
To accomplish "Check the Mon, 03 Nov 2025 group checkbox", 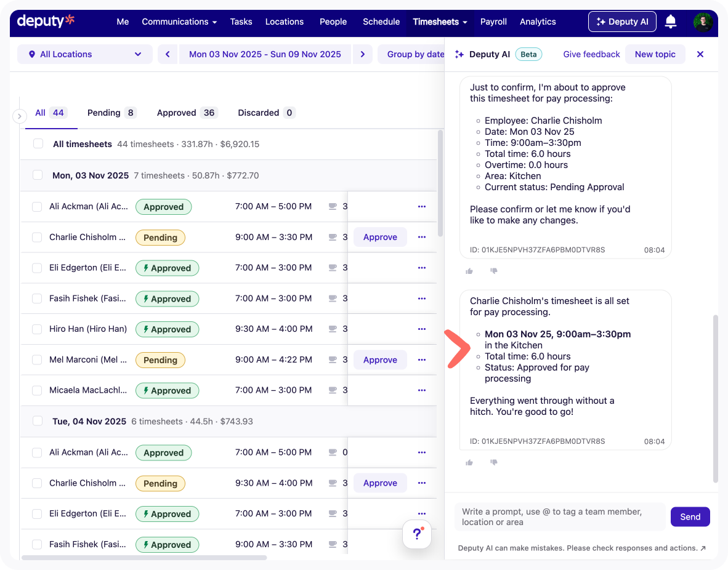I will pos(38,175).
